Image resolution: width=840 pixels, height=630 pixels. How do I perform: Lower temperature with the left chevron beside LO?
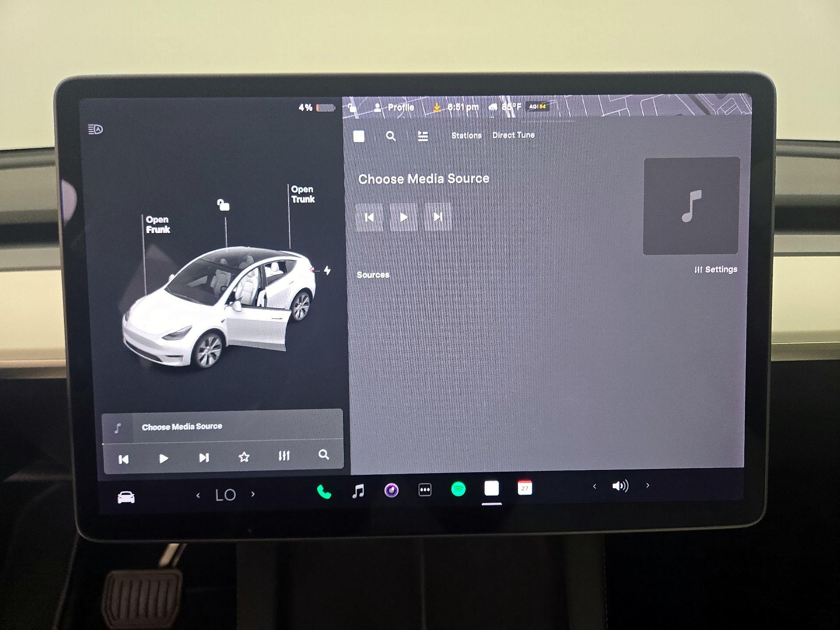click(198, 496)
